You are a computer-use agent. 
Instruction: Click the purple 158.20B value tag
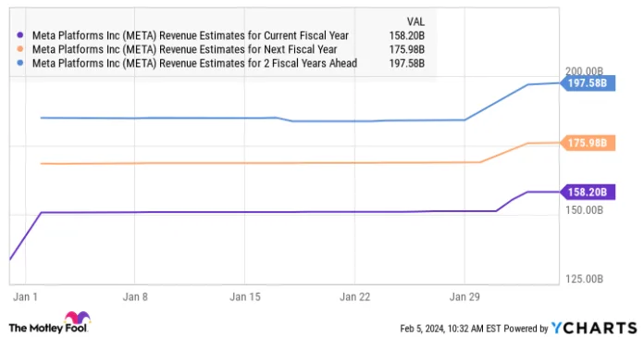588,192
